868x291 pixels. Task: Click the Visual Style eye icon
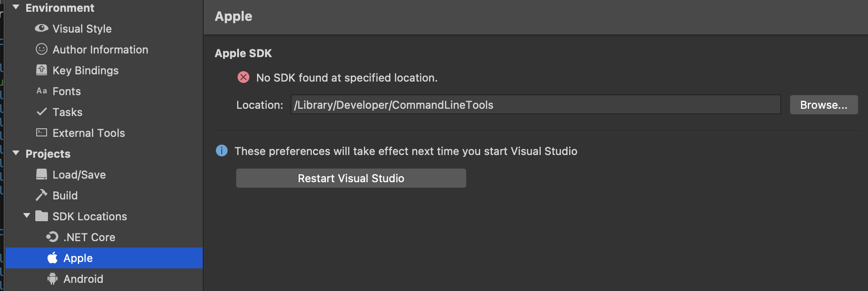[42, 28]
